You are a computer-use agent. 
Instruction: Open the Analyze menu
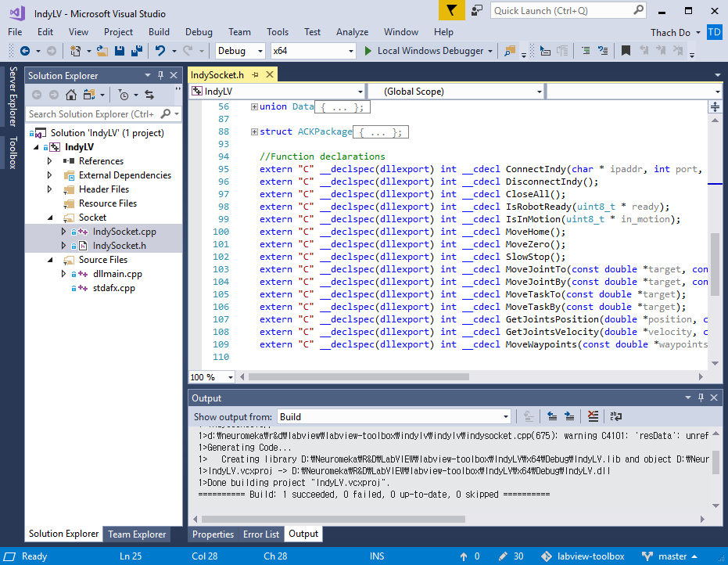pyautogui.click(x=353, y=32)
